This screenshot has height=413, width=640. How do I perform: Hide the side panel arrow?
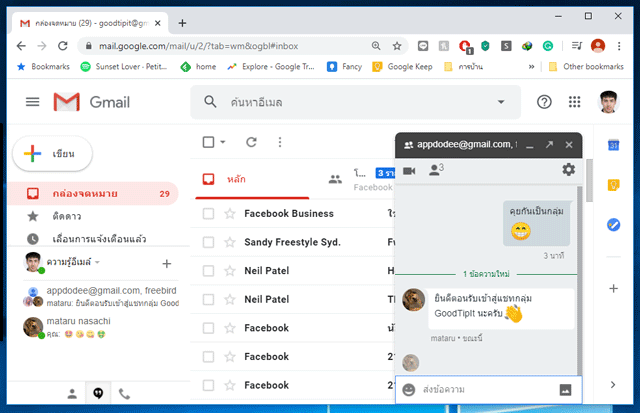click(x=613, y=384)
